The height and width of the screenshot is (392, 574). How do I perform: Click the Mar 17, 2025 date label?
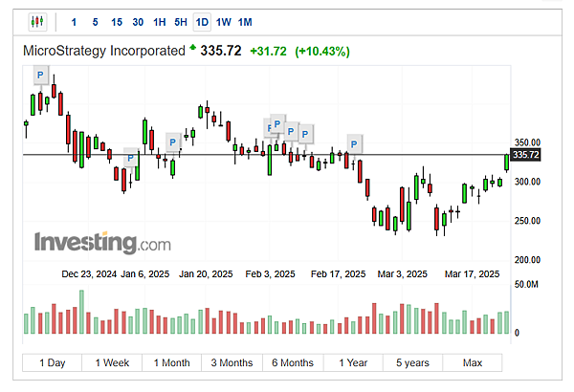click(x=472, y=274)
